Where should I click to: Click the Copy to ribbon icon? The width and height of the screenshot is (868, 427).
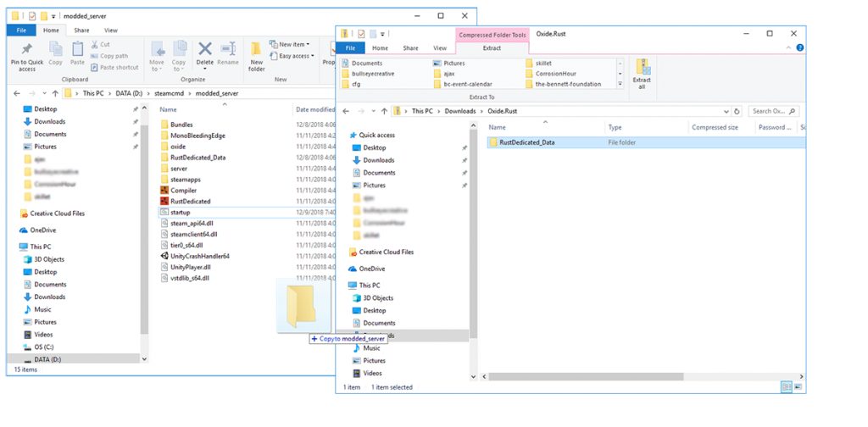tap(179, 57)
